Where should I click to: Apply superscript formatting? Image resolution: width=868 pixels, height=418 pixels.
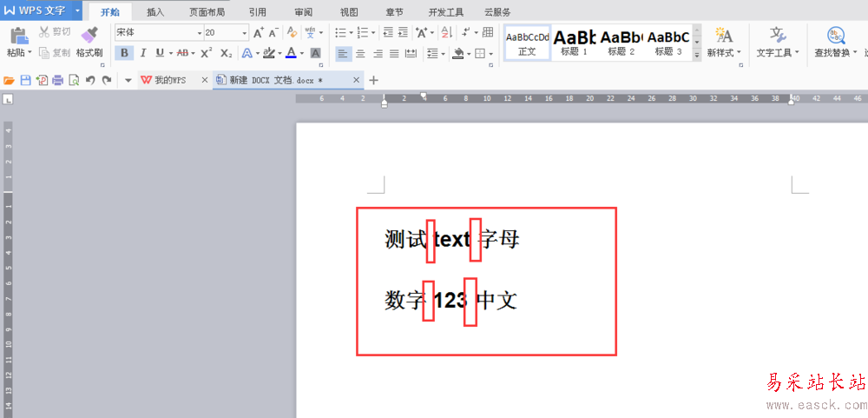206,53
